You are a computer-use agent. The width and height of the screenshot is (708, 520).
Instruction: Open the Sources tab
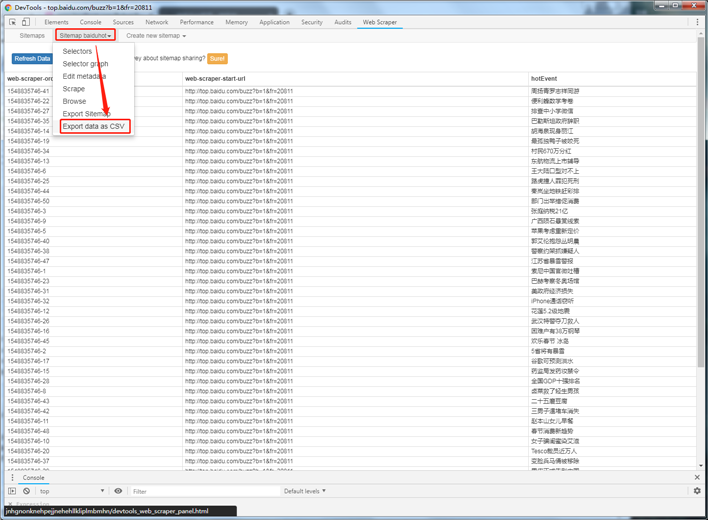click(123, 22)
